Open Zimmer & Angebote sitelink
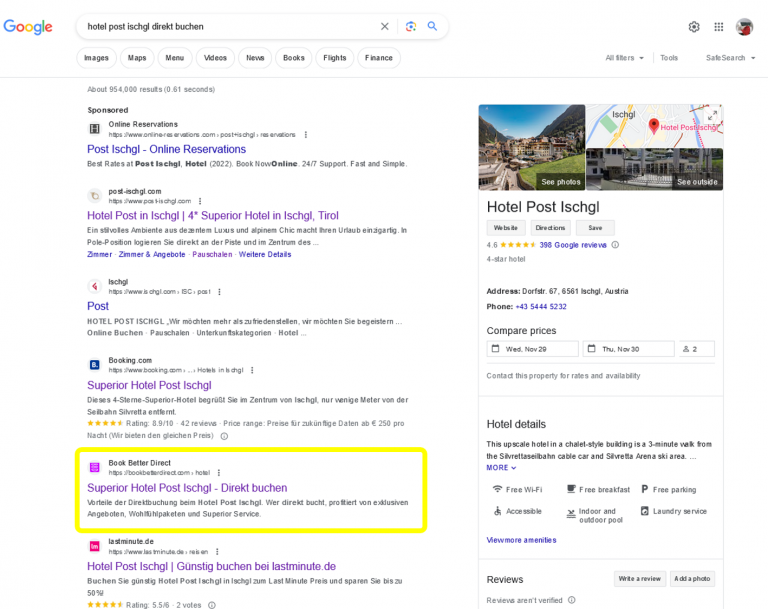Image resolution: width=768 pixels, height=609 pixels. (152, 254)
